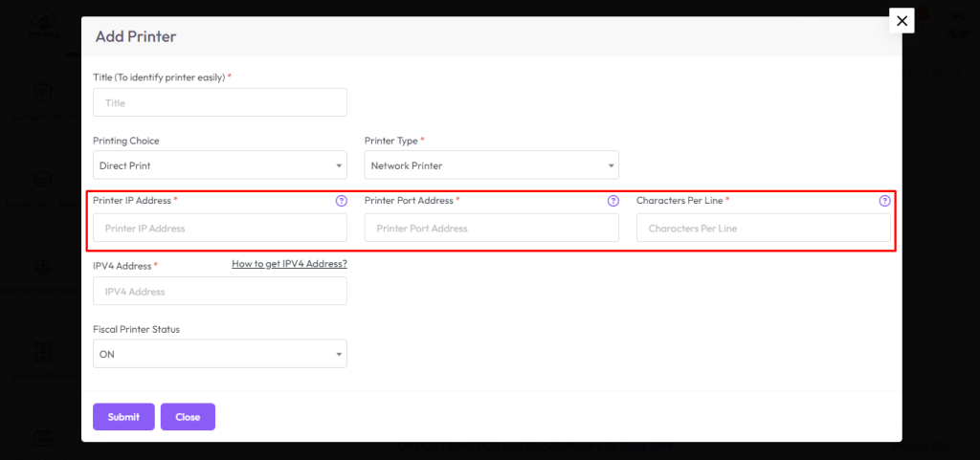The width and height of the screenshot is (980, 460).
Task: Open the Printing Choice dropdown
Action: pos(220,164)
